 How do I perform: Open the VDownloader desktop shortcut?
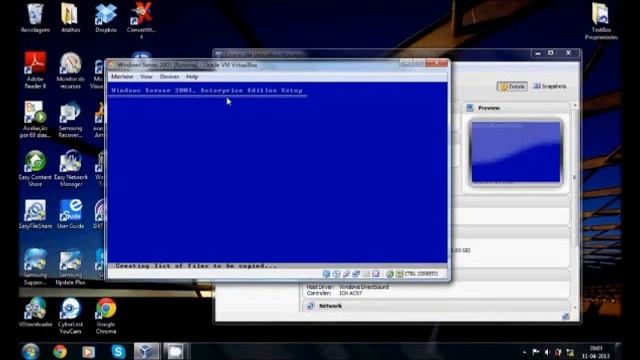pos(36,312)
